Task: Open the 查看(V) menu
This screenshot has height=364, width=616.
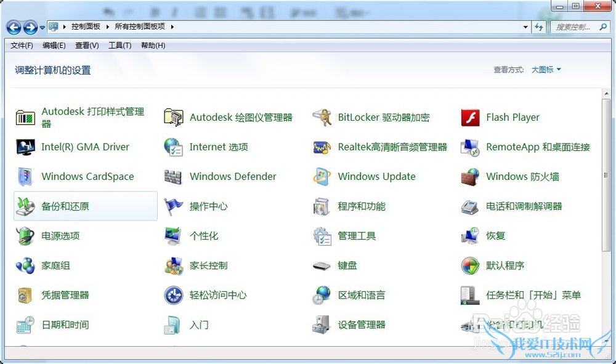Action: [x=87, y=46]
